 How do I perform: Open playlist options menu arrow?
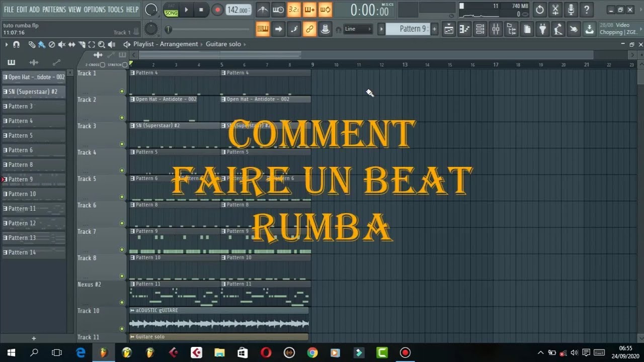(x=7, y=44)
